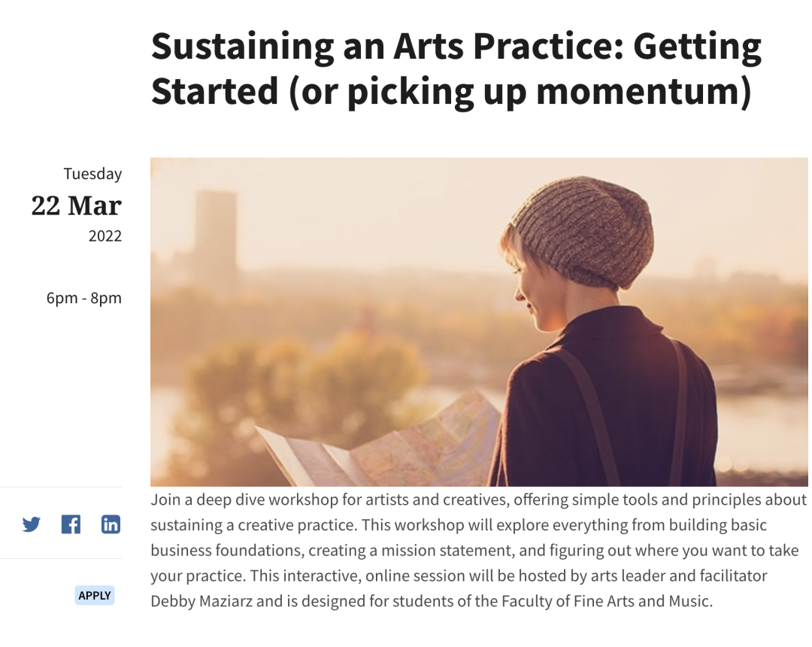Click the event description paragraph
812x647 pixels.
pyautogui.click(x=479, y=550)
